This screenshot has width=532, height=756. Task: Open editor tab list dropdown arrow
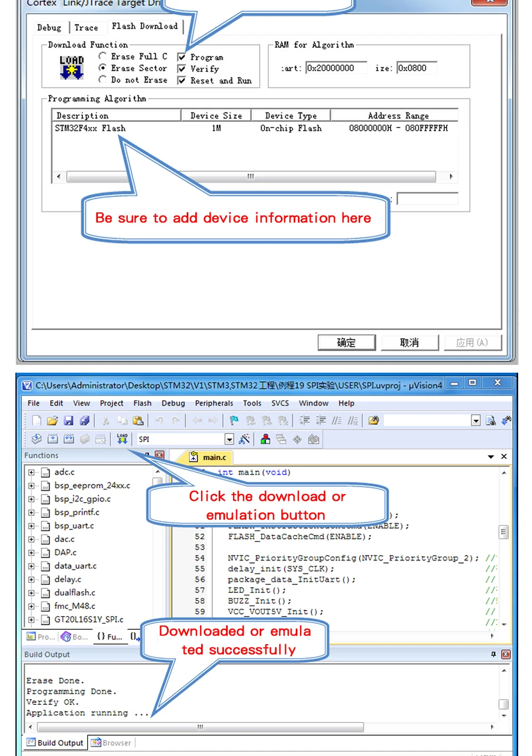(x=491, y=457)
